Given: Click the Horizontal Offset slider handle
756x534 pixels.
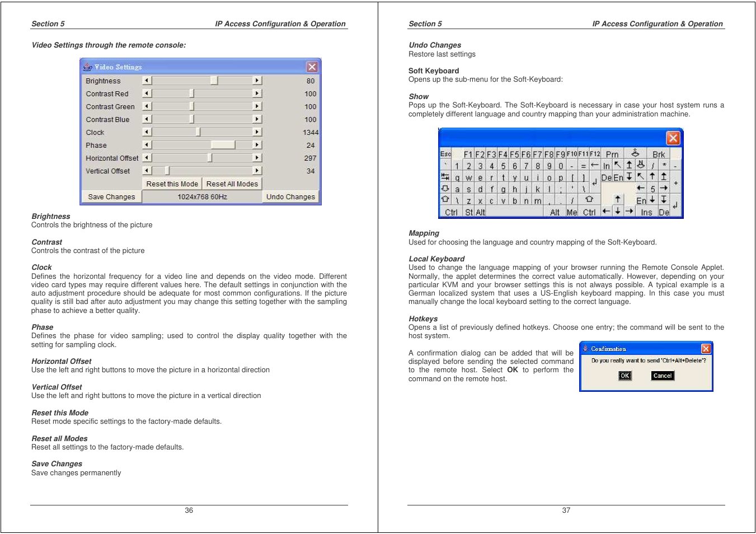Looking at the screenshot, I should click(x=210, y=158).
